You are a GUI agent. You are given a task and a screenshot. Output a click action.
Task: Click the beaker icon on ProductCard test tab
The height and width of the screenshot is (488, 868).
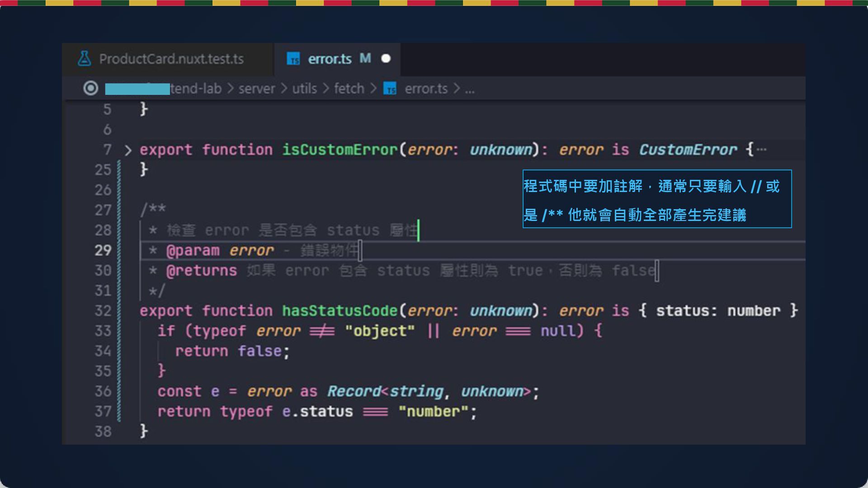[85, 59]
